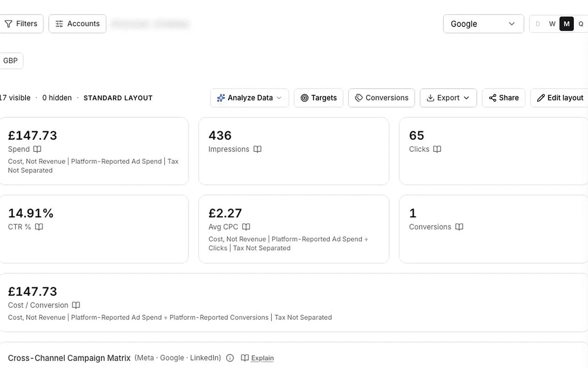
Task: Click the book icon beside Explain
Action: (245, 358)
